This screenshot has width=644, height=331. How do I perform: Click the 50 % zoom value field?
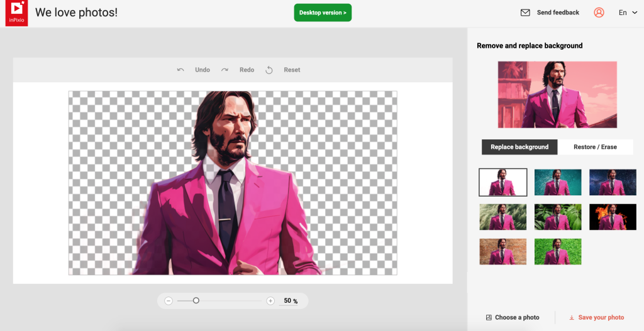[291, 301]
